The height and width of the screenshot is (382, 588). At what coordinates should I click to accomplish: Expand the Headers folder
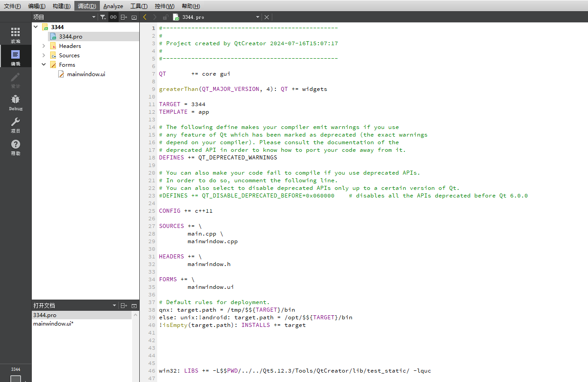[x=43, y=46]
